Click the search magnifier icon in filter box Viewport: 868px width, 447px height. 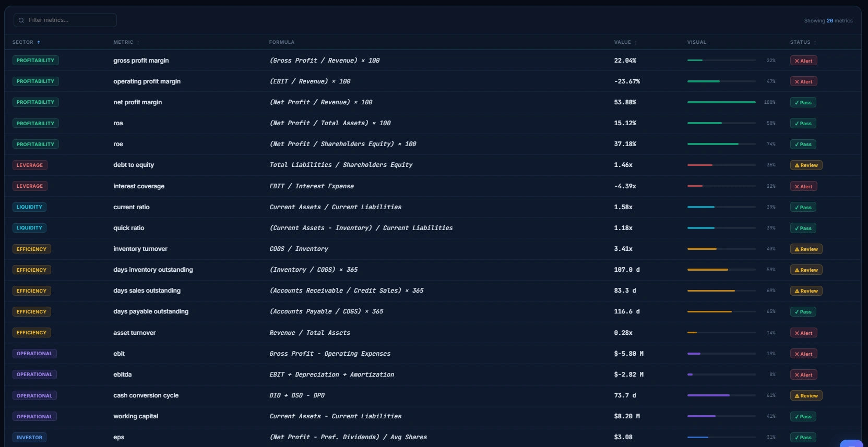pyautogui.click(x=21, y=20)
